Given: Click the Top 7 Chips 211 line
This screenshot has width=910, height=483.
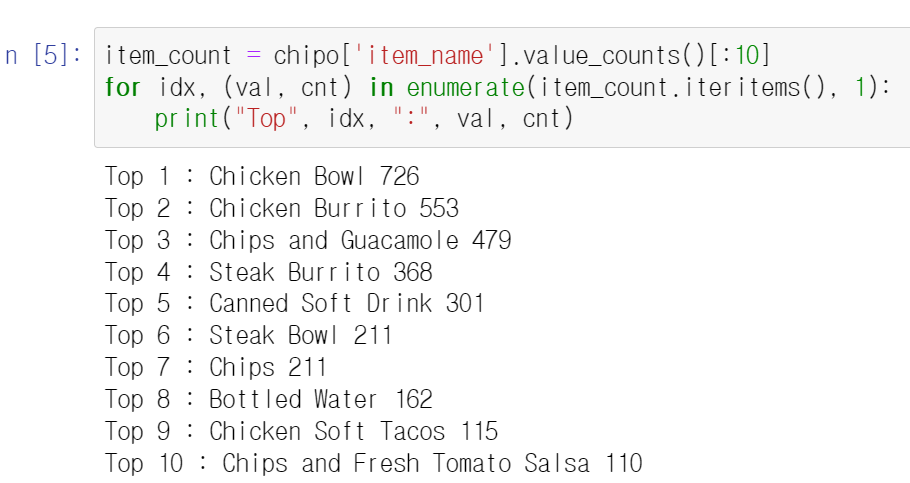Looking at the screenshot, I should click(216, 367).
